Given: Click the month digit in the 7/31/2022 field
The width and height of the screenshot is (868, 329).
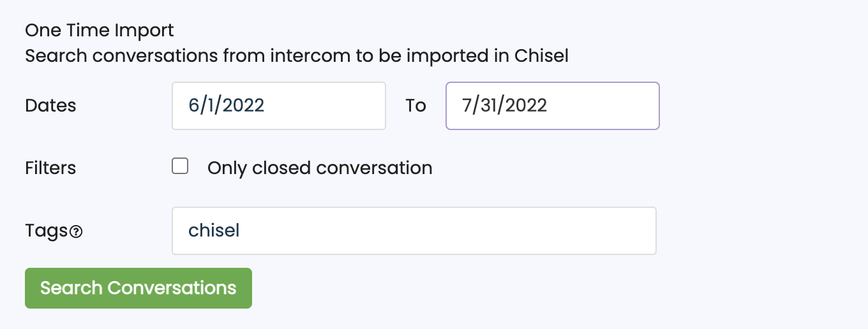Looking at the screenshot, I should click(x=467, y=106).
